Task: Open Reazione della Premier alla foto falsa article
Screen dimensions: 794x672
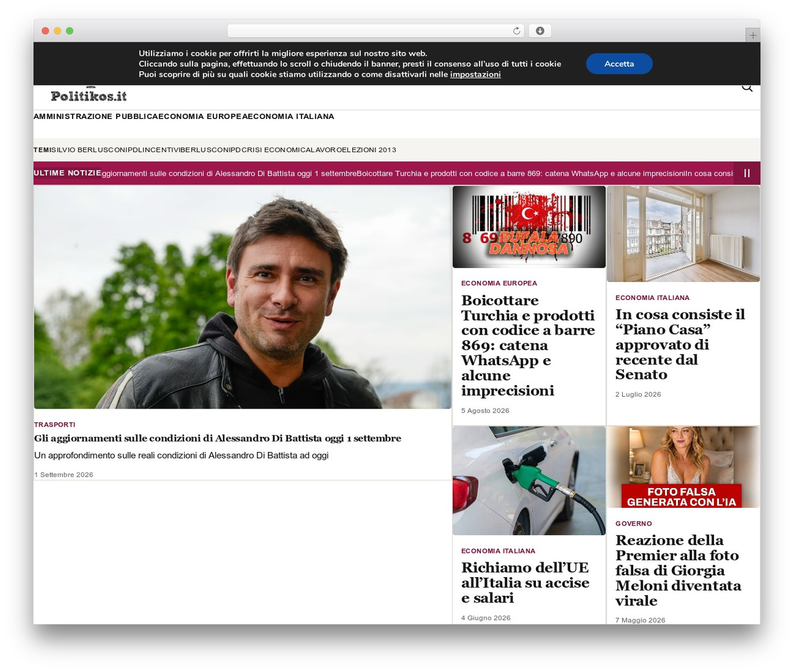Action: [678, 570]
